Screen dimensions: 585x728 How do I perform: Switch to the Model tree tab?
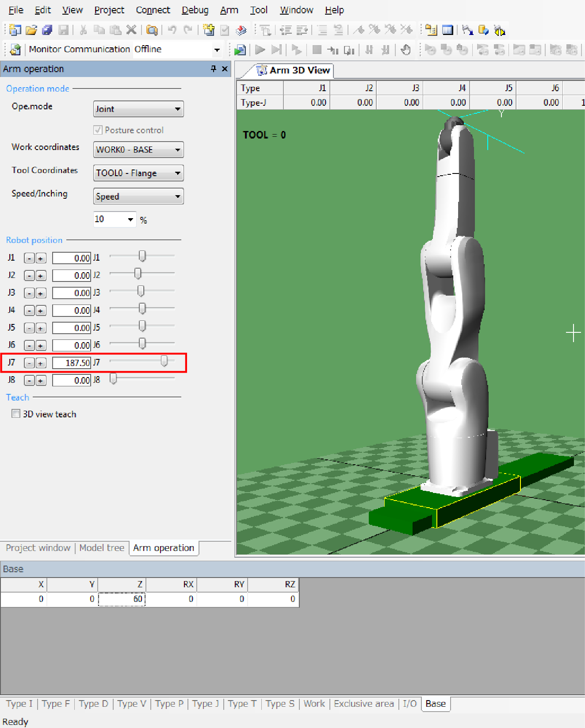pyautogui.click(x=102, y=548)
